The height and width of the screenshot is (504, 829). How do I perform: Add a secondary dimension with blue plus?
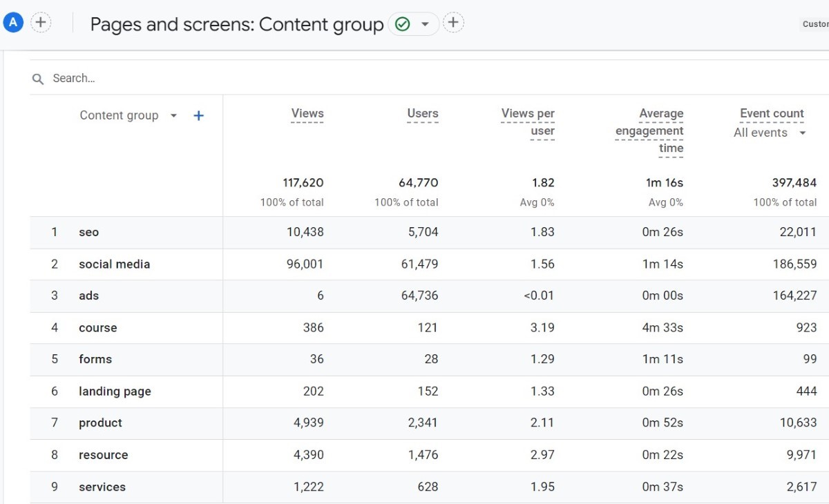(x=198, y=115)
